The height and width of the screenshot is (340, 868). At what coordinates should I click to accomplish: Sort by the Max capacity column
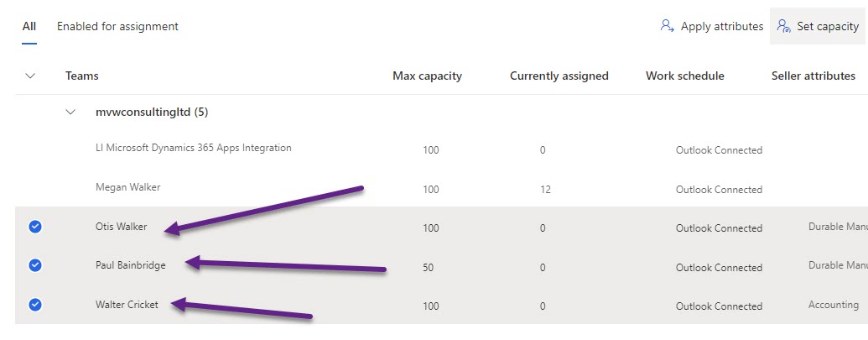click(x=427, y=76)
